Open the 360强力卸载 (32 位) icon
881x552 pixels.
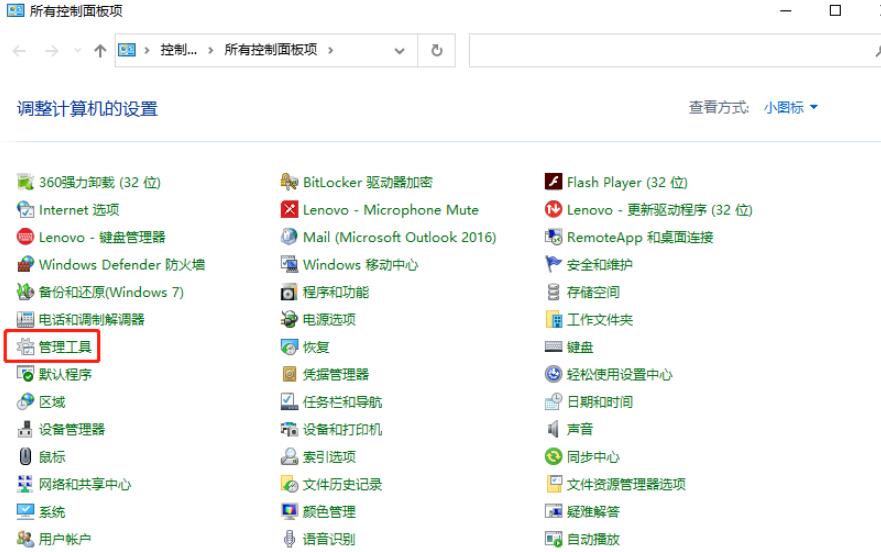tap(25, 182)
